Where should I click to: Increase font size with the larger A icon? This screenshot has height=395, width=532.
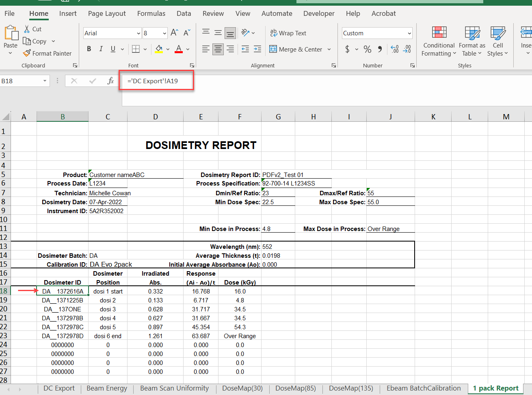(x=174, y=33)
